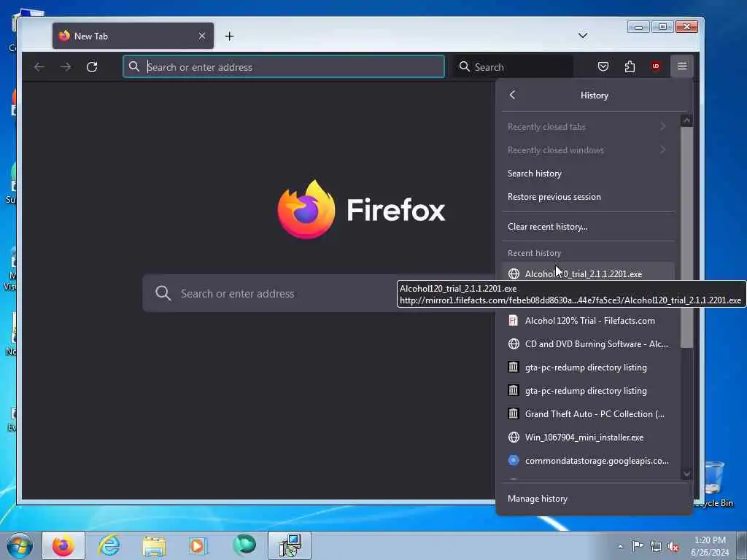Go back from History panel using the back chevron
The image size is (747, 560).
(512, 95)
